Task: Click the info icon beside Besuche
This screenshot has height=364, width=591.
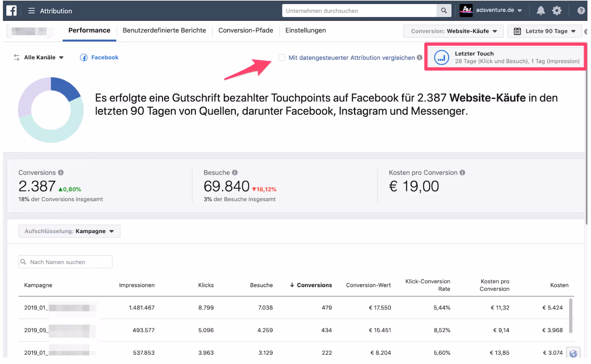Action: coord(235,173)
